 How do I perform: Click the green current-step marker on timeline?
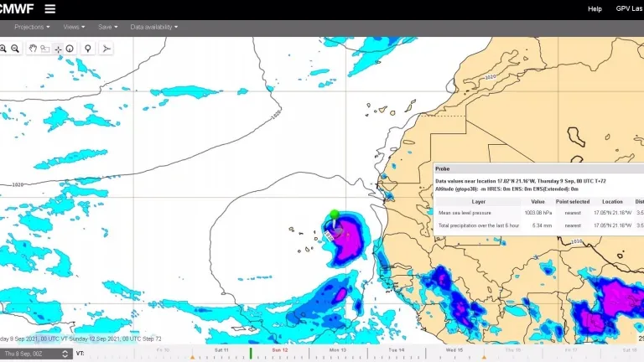(x=250, y=354)
